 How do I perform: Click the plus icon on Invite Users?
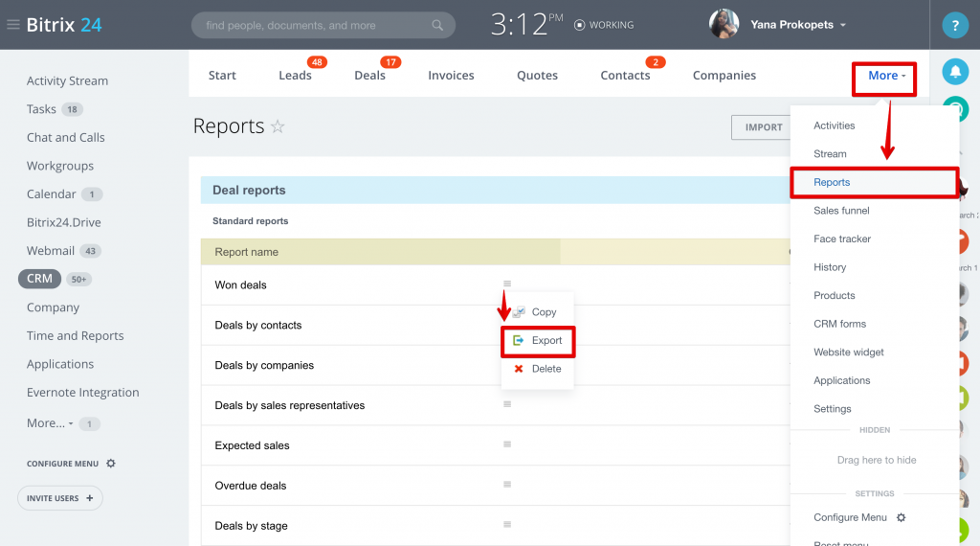click(x=89, y=498)
